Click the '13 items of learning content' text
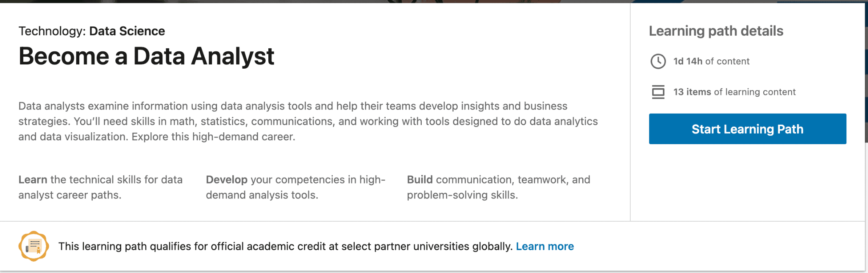 tap(734, 92)
